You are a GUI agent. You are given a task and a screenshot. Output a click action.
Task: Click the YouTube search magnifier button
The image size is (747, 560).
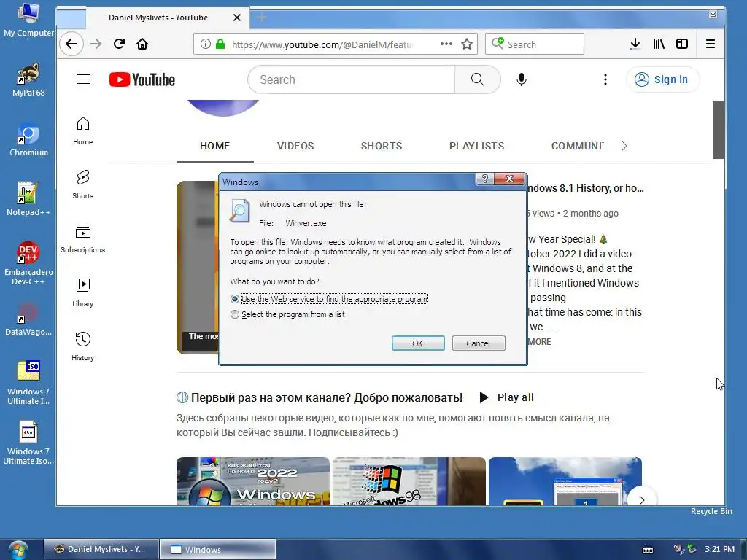coord(477,79)
